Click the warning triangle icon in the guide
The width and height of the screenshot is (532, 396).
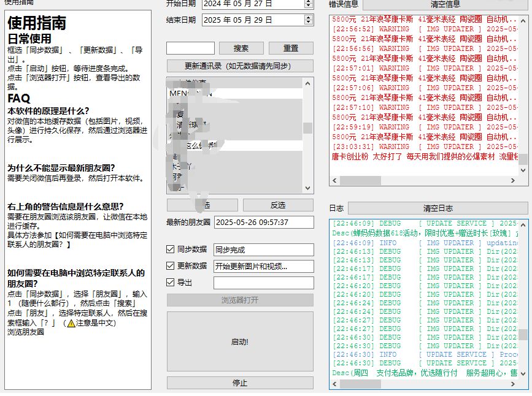pos(71,323)
